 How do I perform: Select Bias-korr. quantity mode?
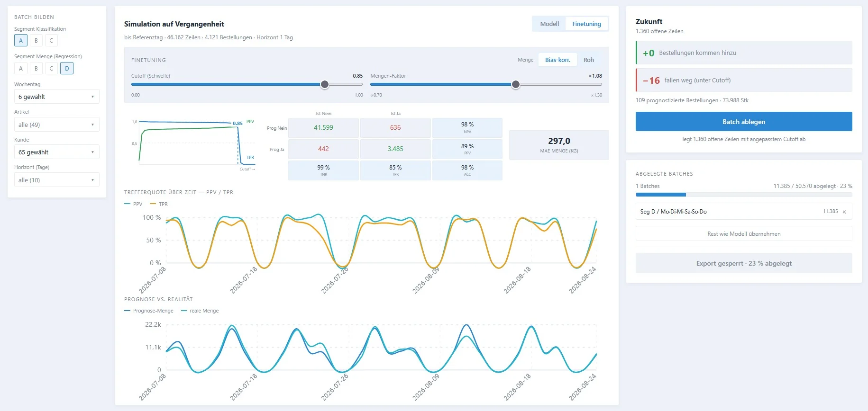[557, 60]
